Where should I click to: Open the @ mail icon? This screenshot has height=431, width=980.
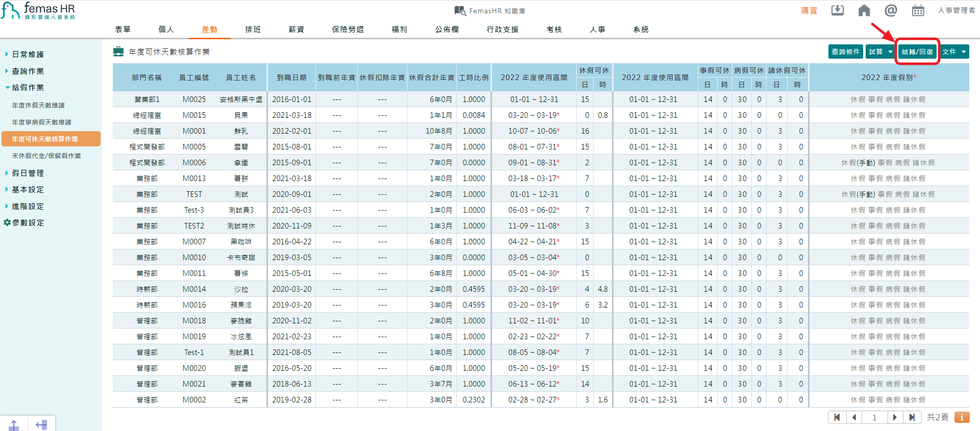tap(891, 10)
